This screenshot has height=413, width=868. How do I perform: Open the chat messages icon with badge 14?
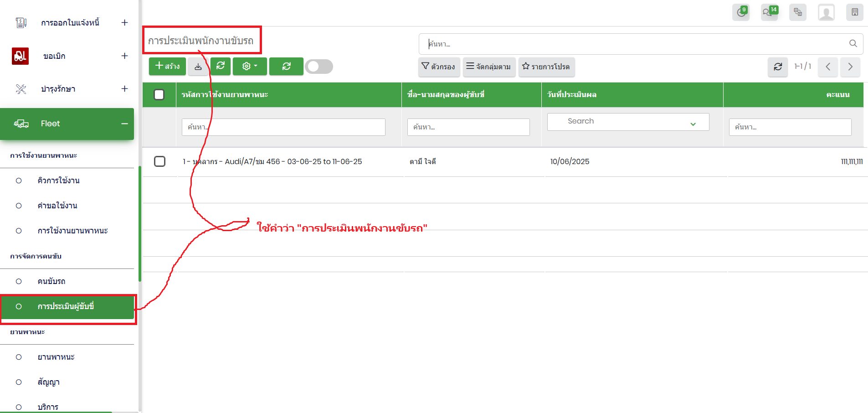(x=769, y=12)
